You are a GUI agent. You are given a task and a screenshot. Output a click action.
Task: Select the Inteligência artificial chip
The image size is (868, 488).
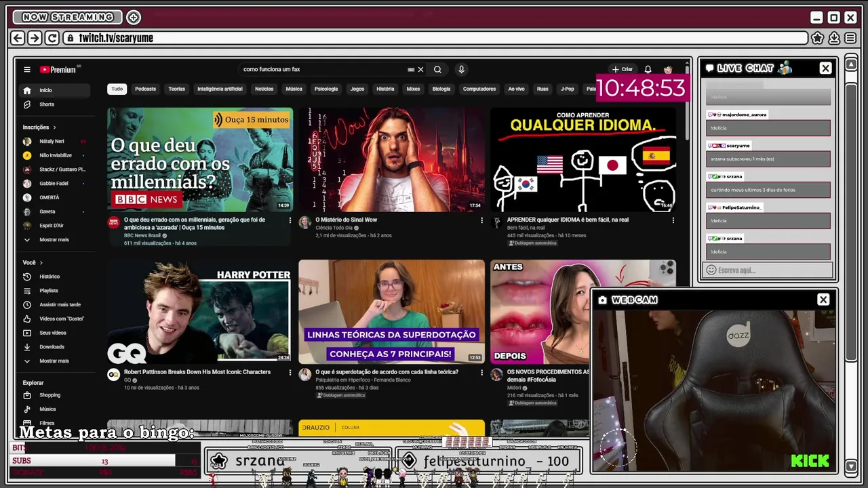coord(220,89)
